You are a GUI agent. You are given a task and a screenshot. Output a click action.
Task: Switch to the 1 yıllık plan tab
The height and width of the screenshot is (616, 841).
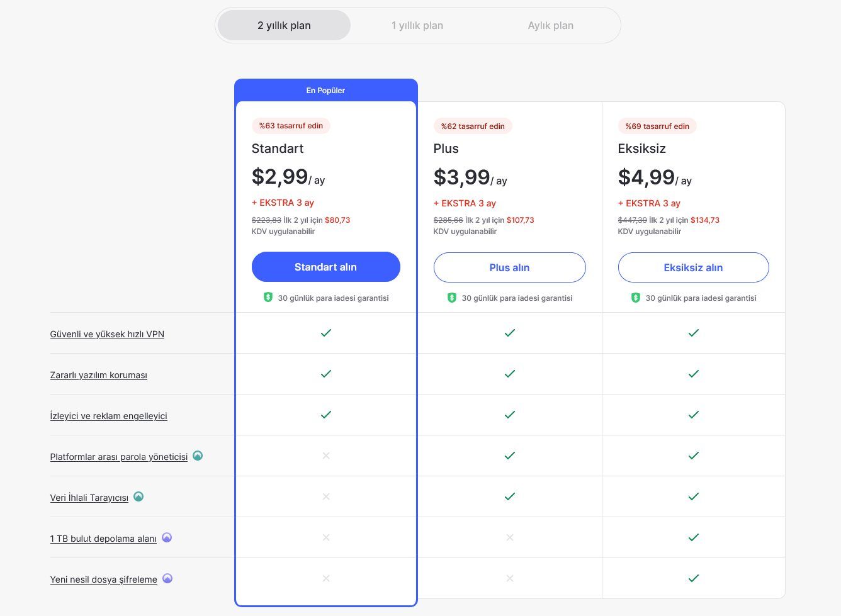click(x=417, y=25)
